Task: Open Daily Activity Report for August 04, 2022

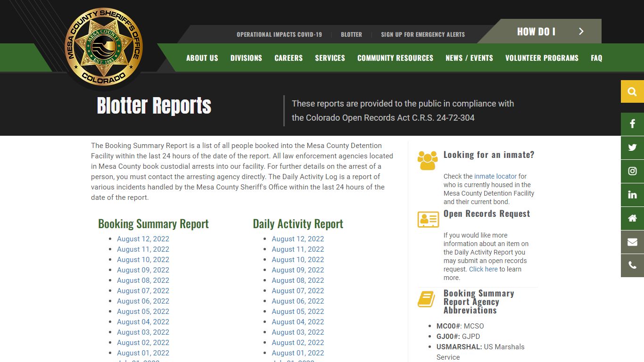Action: [x=298, y=322]
